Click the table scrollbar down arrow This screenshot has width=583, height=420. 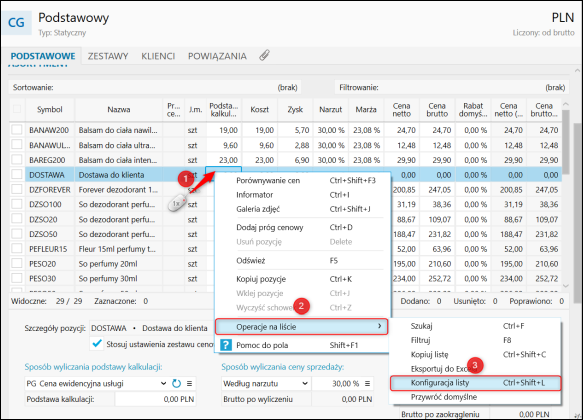pos(566,286)
